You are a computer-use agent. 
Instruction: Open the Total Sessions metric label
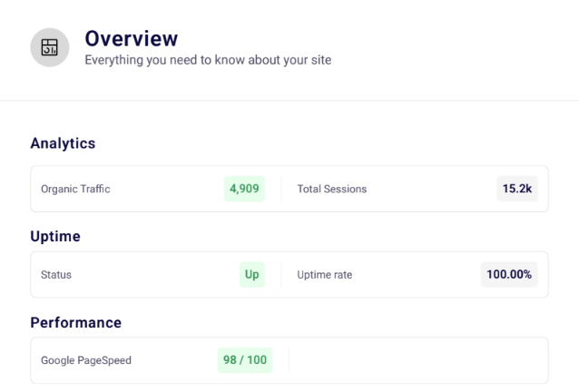click(x=331, y=189)
